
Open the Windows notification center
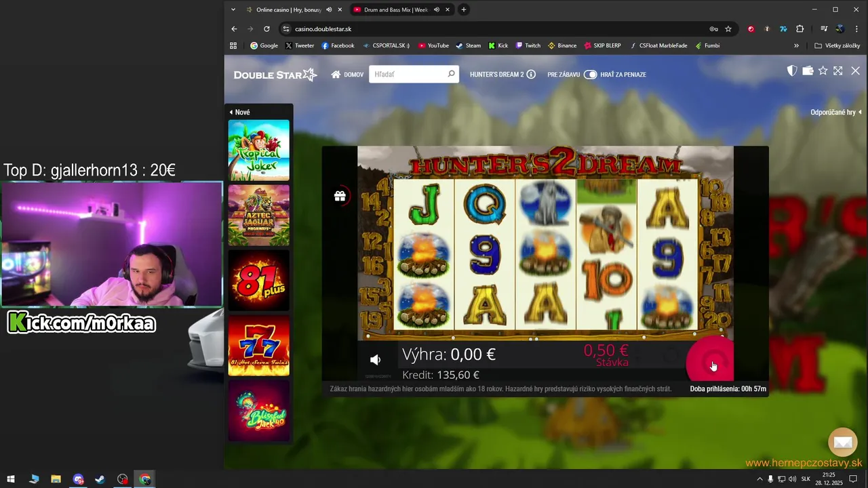point(854,479)
